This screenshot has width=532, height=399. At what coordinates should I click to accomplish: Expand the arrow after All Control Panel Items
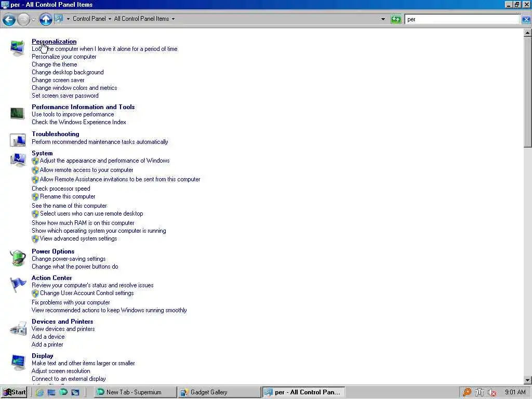tap(173, 19)
